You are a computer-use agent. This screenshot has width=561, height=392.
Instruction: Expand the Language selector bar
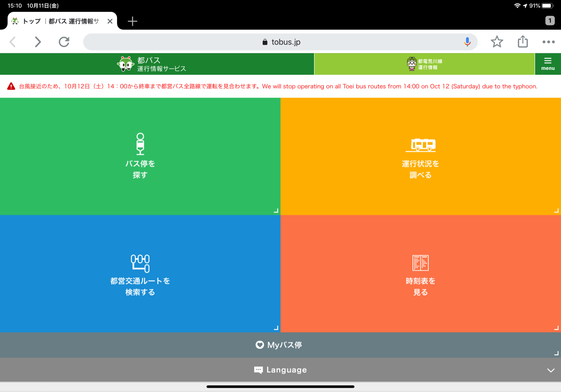tap(280, 370)
